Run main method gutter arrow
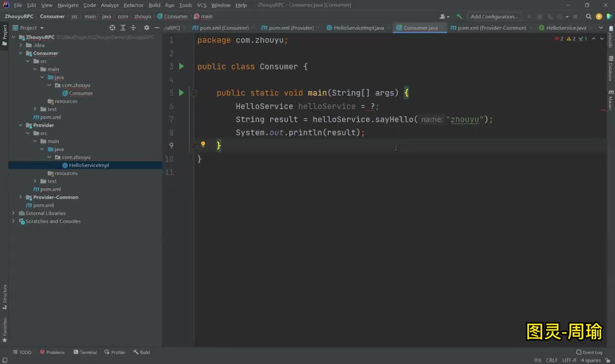615x364 pixels. [x=182, y=93]
